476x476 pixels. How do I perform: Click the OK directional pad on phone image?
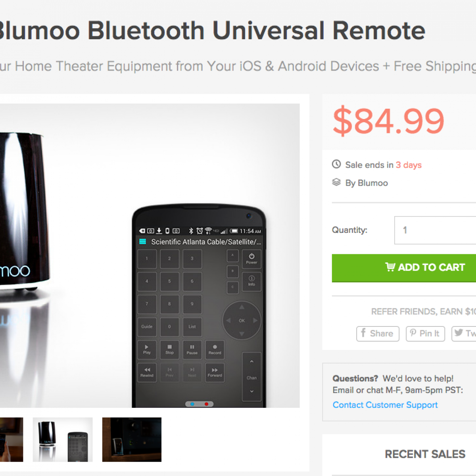click(242, 321)
